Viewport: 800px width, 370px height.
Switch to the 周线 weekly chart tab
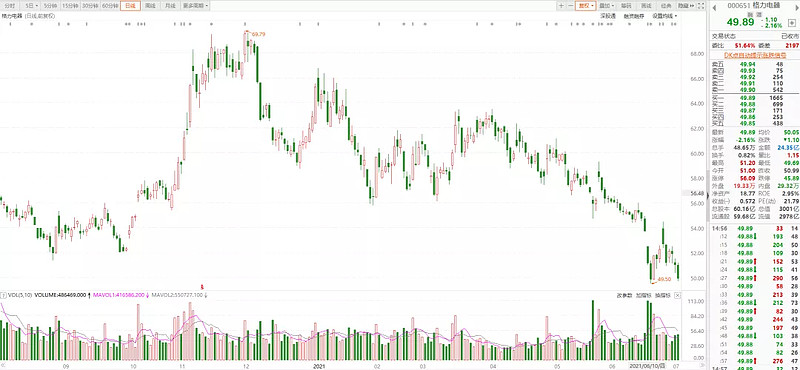(x=150, y=6)
